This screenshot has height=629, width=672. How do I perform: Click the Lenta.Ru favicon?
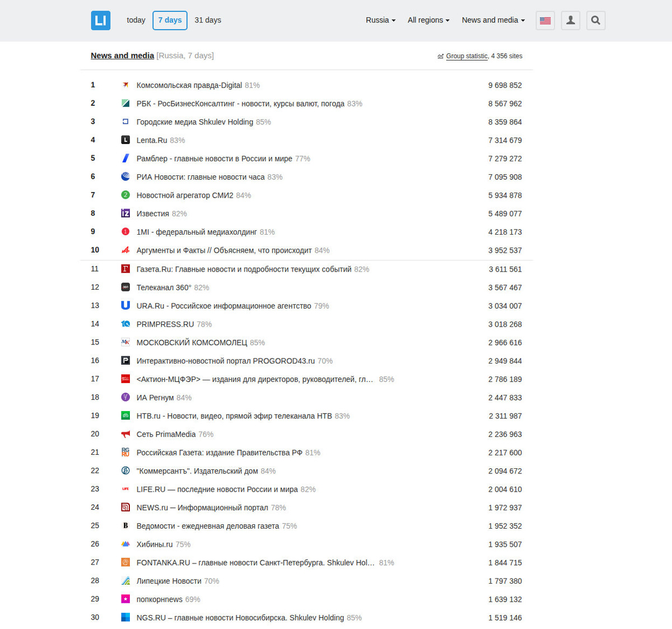pyautogui.click(x=125, y=140)
